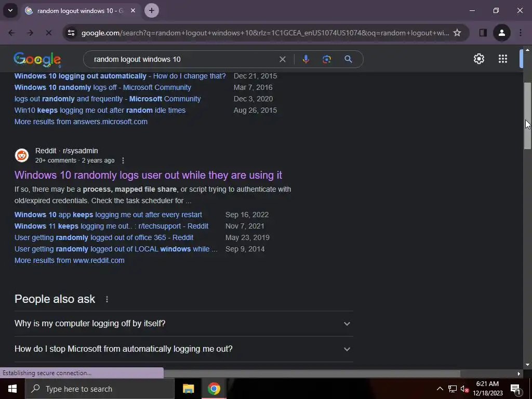
Task: Click 'Sep 16, 2022' date text
Action: (x=247, y=215)
